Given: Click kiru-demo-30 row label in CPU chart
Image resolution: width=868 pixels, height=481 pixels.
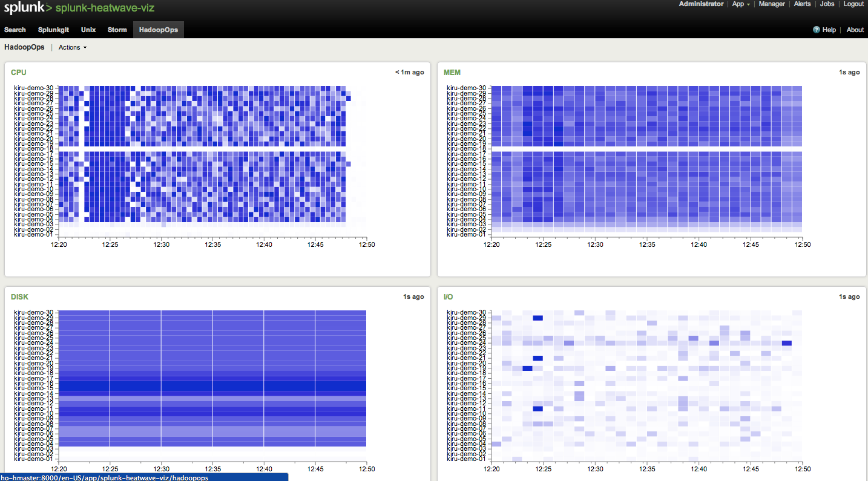Looking at the screenshot, I should [x=34, y=88].
